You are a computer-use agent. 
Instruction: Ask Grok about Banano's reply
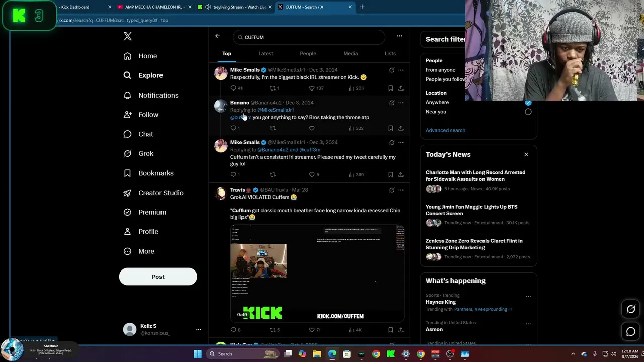point(392,103)
